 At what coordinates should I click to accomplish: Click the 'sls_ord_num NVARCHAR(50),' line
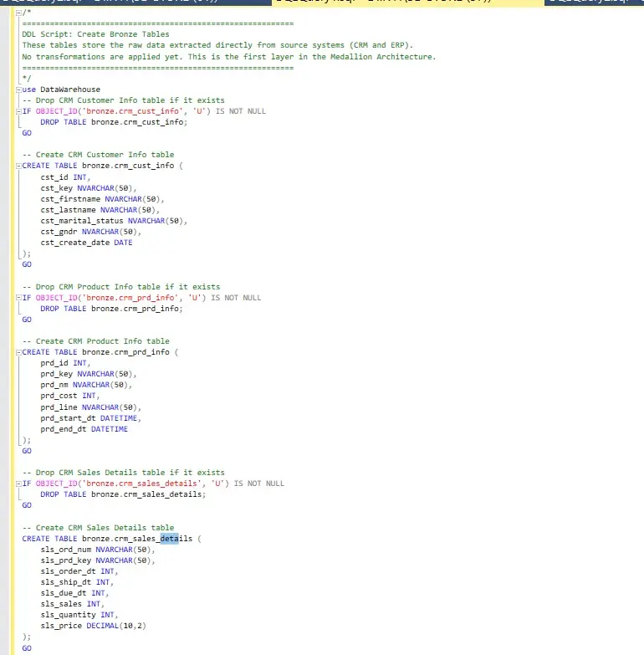click(x=98, y=550)
